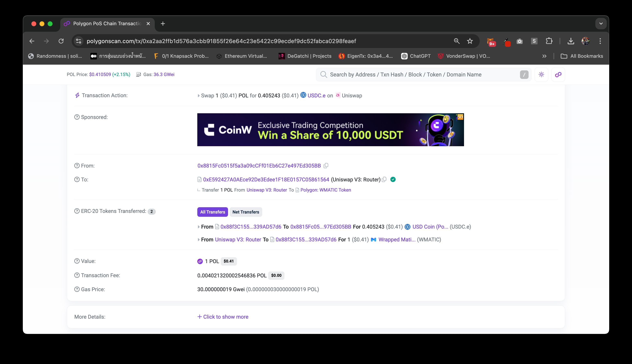Show hidden bookmarks with the double chevron
Image resolution: width=632 pixels, height=364 pixels.
pyautogui.click(x=544, y=56)
